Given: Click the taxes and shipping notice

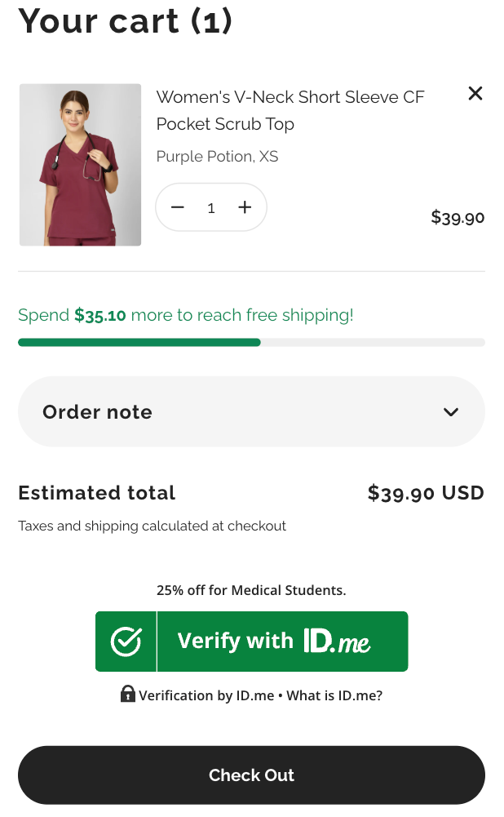Looking at the screenshot, I should [x=152, y=526].
